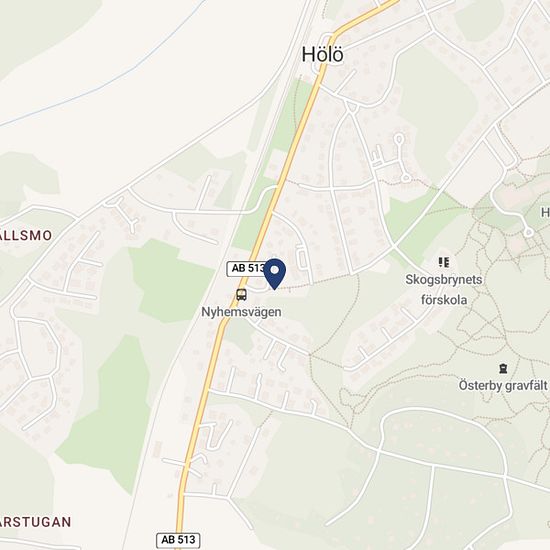This screenshot has width=550, height=550.
Task: Click the AB 513 road shield at map bottom
Action: point(178,539)
